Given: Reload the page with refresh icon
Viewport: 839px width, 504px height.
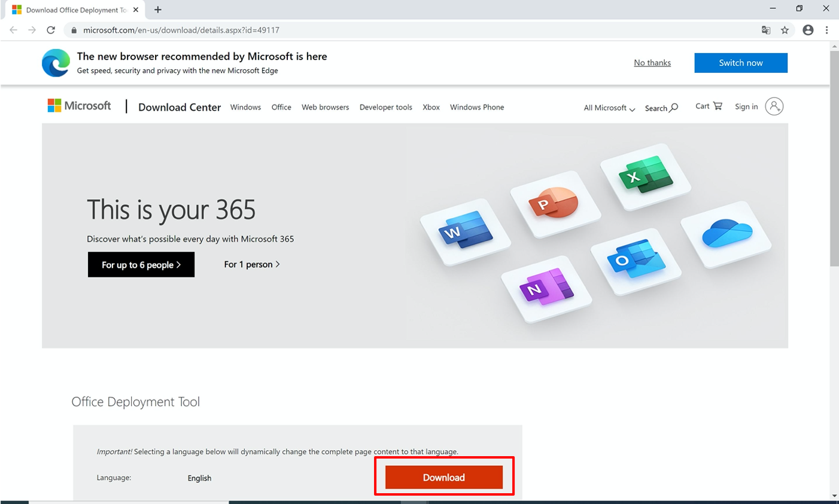Looking at the screenshot, I should (x=51, y=30).
